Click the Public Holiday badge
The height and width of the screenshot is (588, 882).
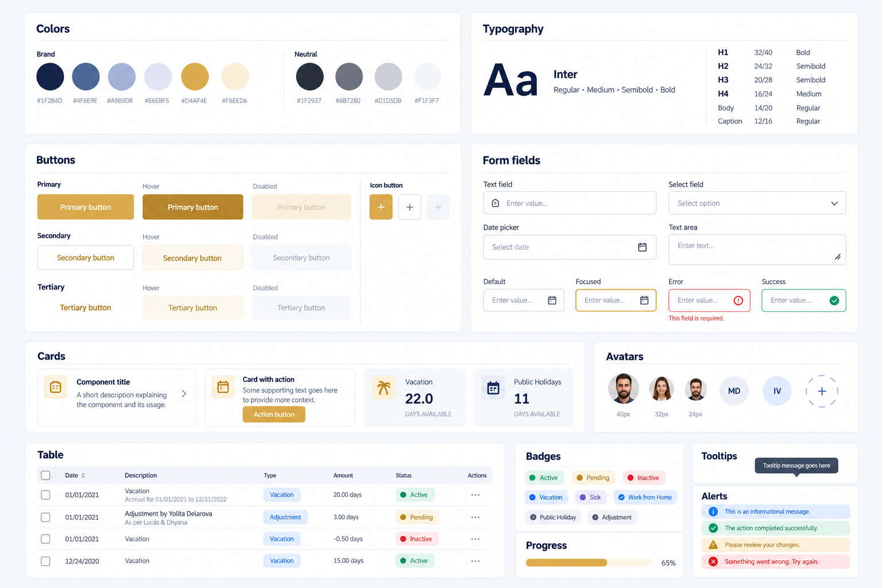[x=554, y=517]
